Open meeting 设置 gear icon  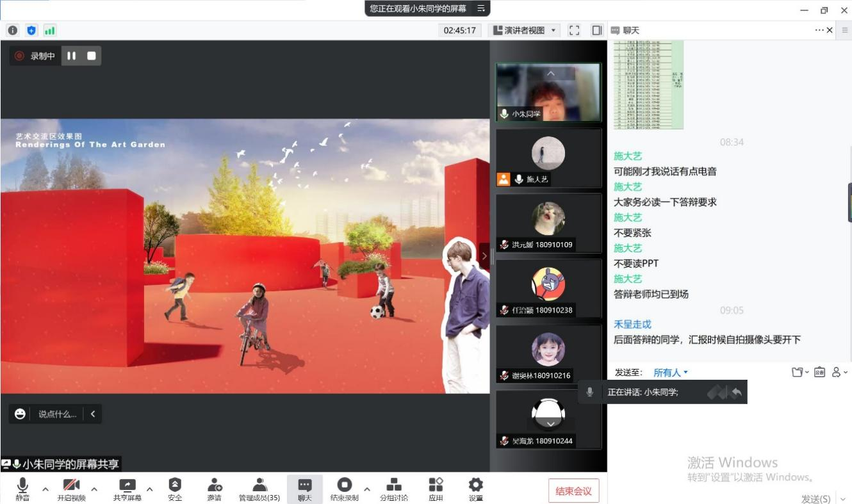coord(475,489)
